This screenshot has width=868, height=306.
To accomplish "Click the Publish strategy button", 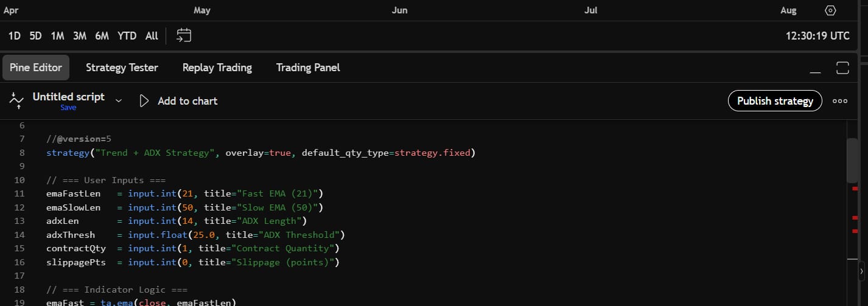I will coord(775,101).
